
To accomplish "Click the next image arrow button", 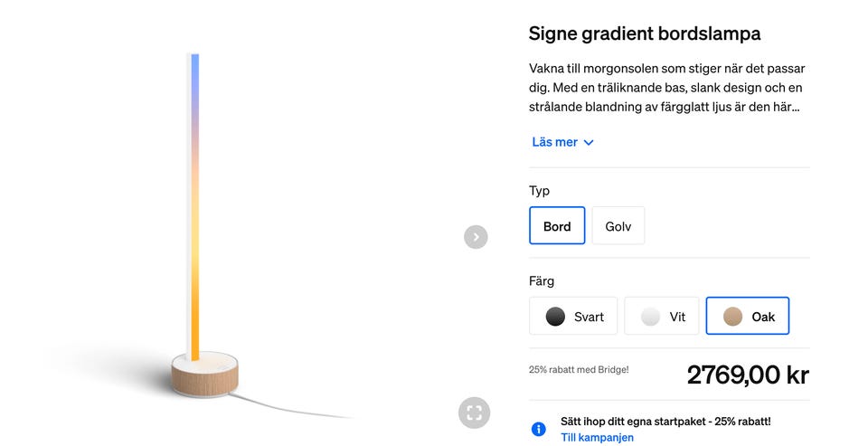I will point(476,237).
